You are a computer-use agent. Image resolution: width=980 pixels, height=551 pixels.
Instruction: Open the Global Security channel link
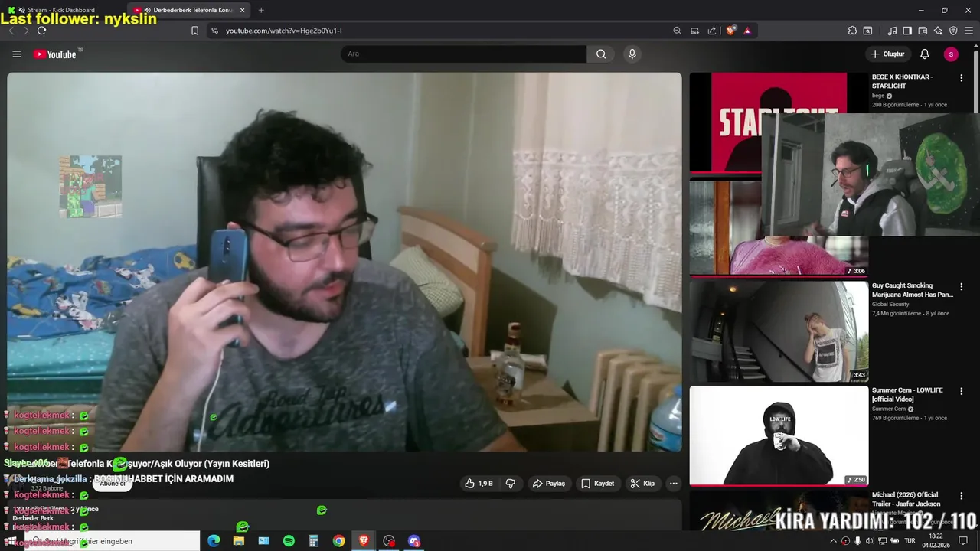pos(890,305)
